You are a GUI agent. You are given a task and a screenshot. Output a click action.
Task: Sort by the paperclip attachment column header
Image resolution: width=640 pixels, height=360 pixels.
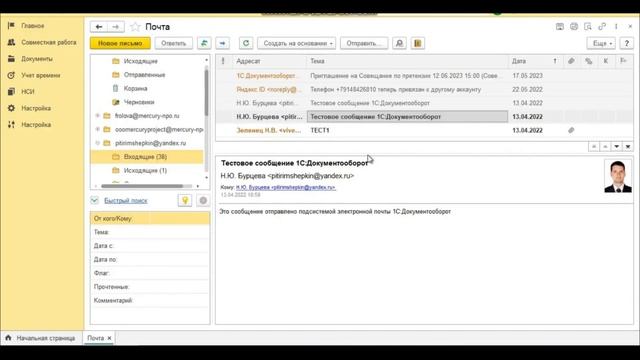(x=571, y=61)
